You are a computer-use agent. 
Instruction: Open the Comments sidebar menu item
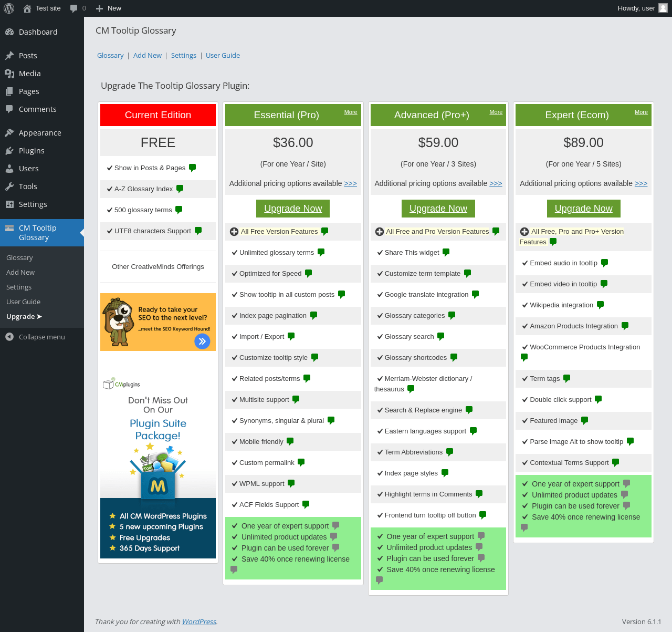(x=42, y=109)
